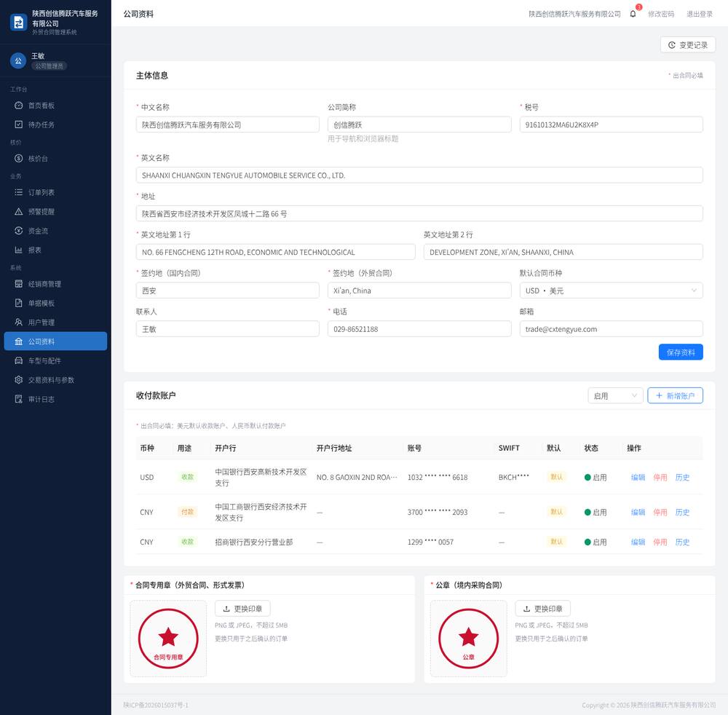The height and width of the screenshot is (715, 728).
Task: Click 更换印章 for the 公章
Action: [x=543, y=609]
